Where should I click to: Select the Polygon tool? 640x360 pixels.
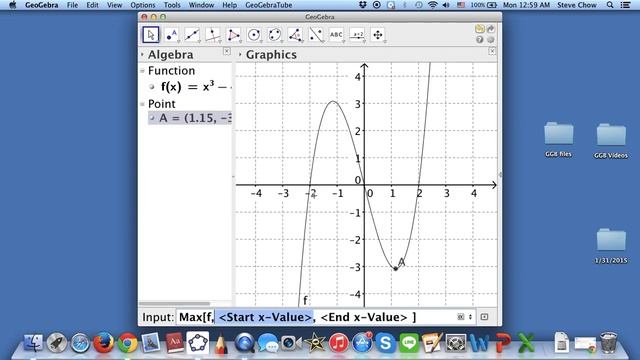(x=233, y=35)
